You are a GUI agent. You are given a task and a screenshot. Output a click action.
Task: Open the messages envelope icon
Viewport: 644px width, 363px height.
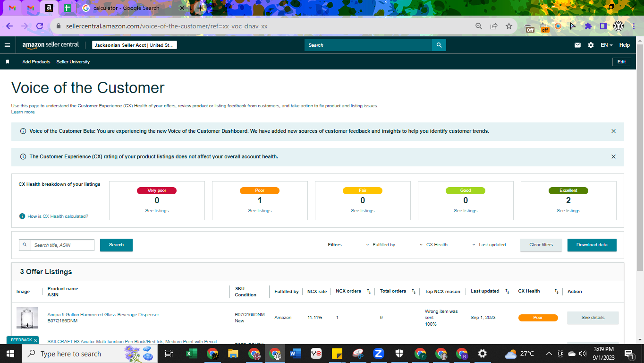tap(577, 45)
